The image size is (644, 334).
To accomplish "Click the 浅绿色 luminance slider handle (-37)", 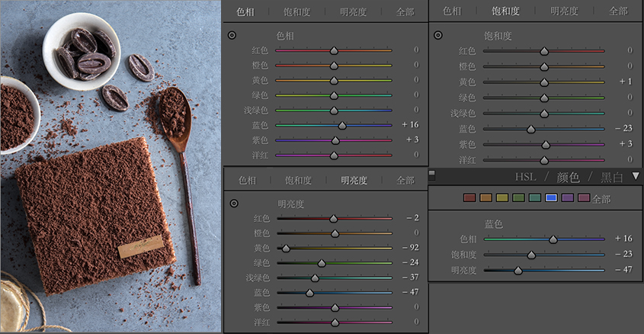I will (x=315, y=278).
